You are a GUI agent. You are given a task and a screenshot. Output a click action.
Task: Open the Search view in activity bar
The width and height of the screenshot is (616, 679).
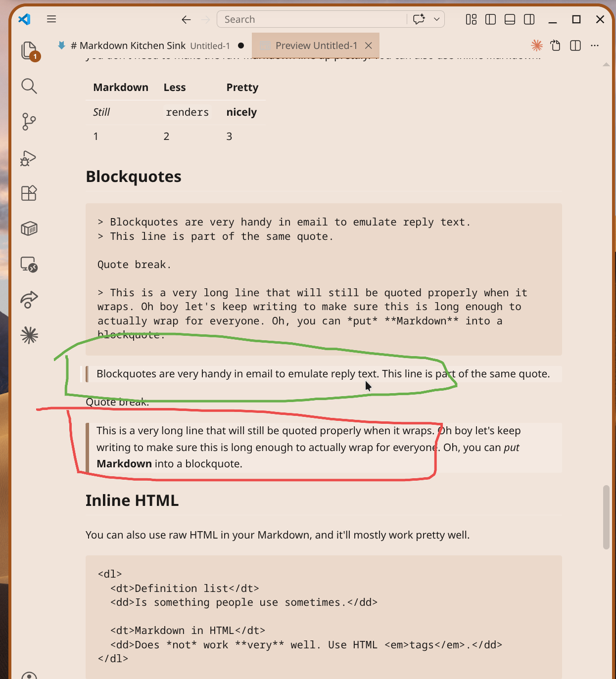(x=29, y=86)
